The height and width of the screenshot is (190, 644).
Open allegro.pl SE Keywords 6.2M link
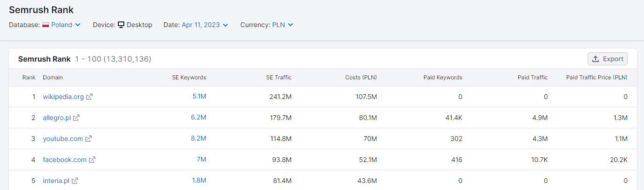[x=198, y=118]
